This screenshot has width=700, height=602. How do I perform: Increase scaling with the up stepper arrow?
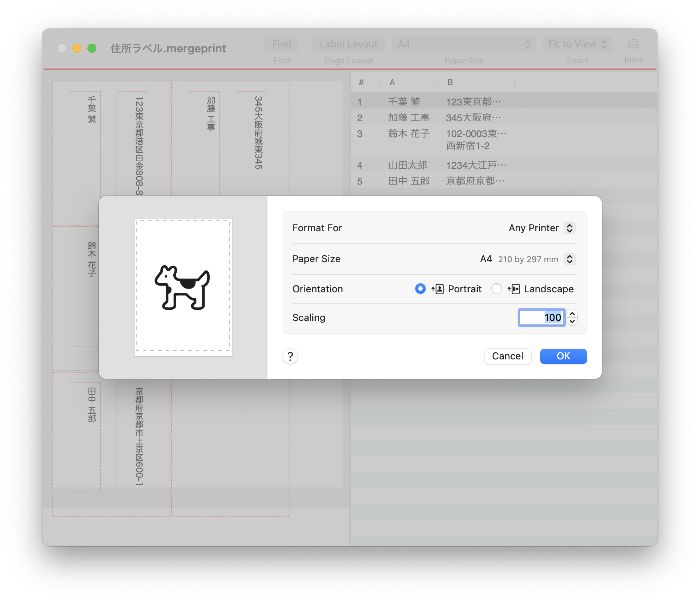pyautogui.click(x=572, y=314)
